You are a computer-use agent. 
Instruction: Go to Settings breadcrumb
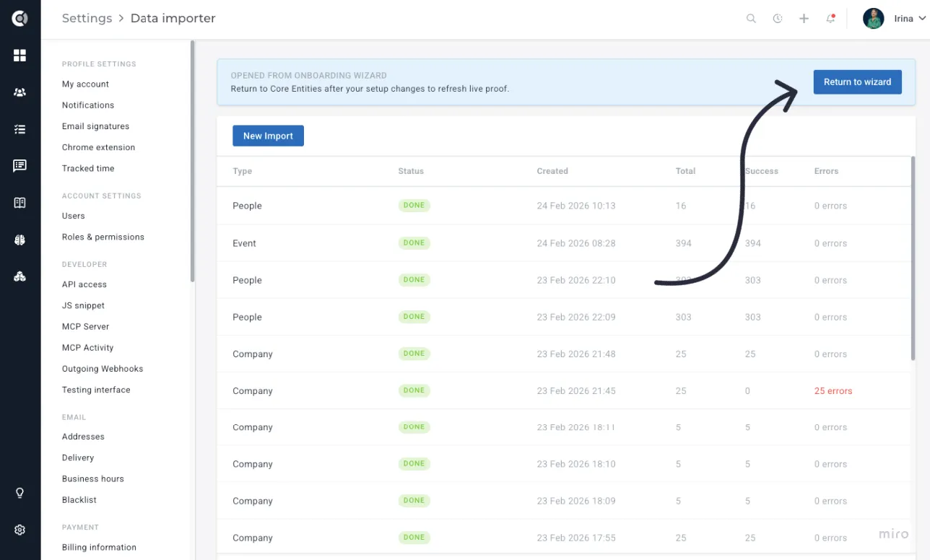click(x=87, y=19)
